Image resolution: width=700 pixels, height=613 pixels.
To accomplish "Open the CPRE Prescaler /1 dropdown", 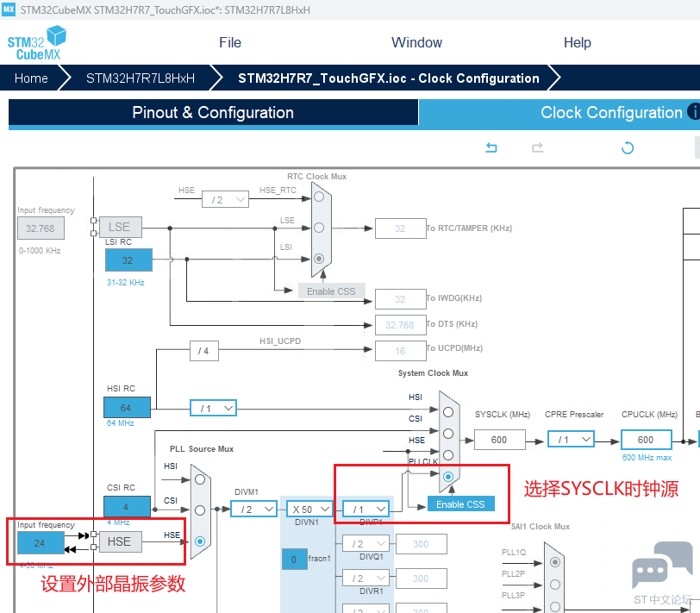I will (571, 440).
